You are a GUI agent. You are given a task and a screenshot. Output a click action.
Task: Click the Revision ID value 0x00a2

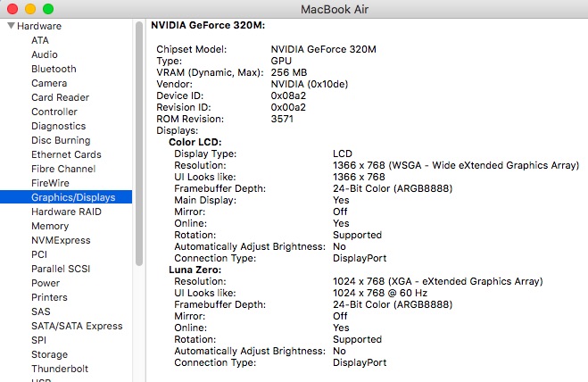288,107
